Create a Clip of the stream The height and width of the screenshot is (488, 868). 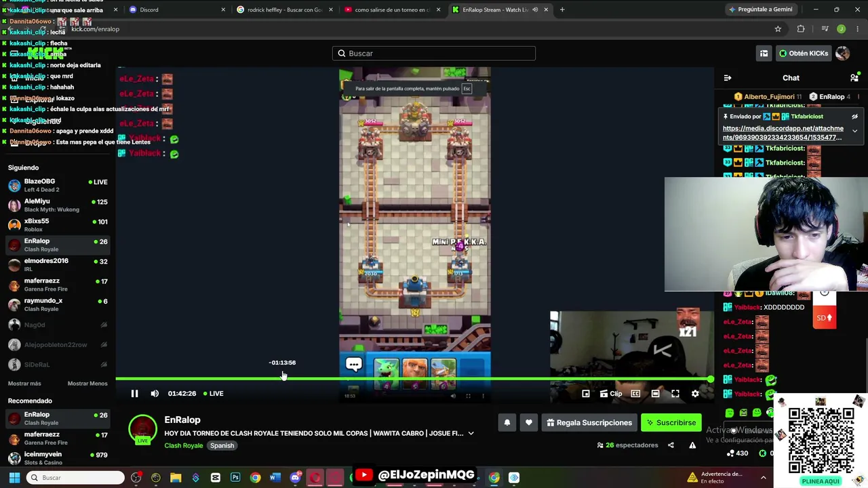[611, 394]
